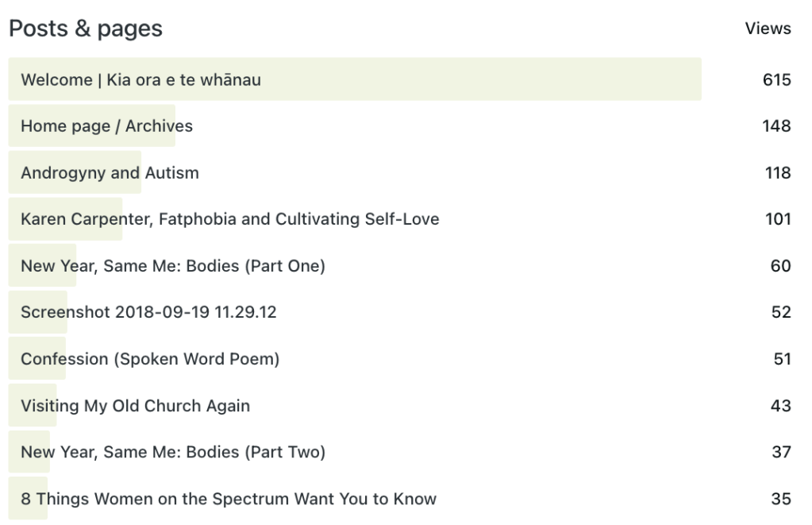812x525 pixels.
Task: Click the 118 views count
Action: coord(777,173)
